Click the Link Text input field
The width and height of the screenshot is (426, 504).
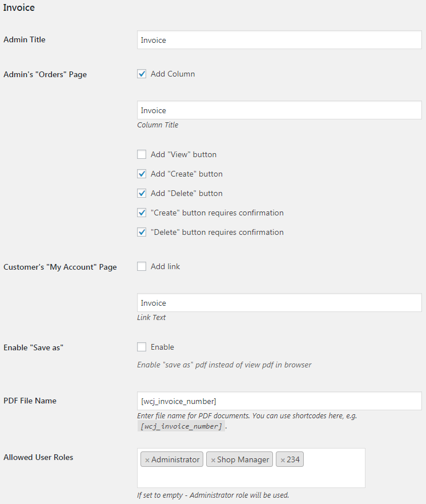[x=279, y=302]
